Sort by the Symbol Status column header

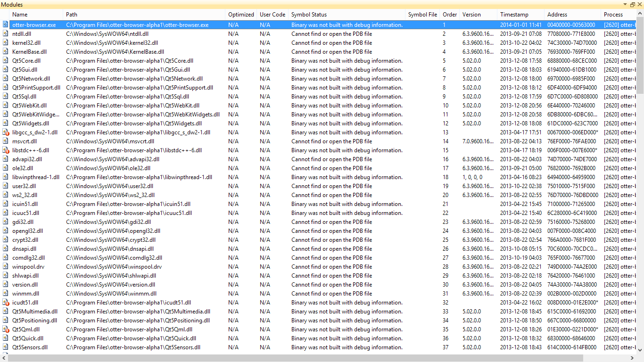point(347,15)
